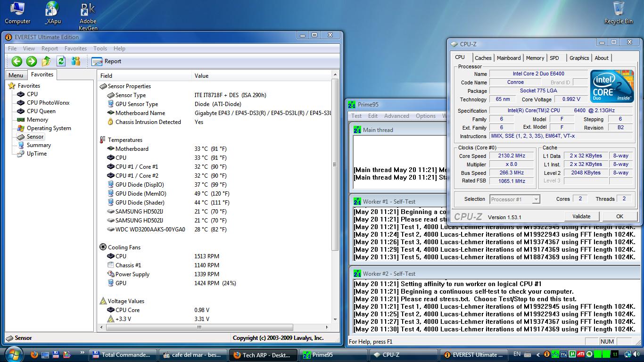This screenshot has width=644, height=362.
Task: Select Favorites root node in tree
Action: (x=25, y=86)
